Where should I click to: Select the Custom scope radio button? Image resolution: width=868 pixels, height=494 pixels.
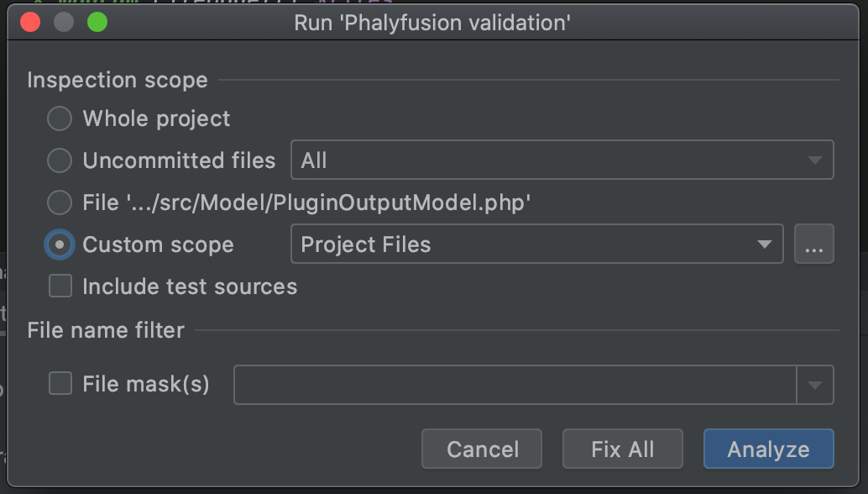click(x=60, y=244)
